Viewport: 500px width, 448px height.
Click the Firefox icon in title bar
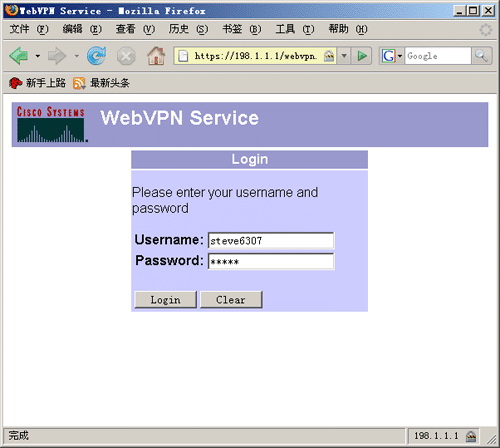point(11,10)
